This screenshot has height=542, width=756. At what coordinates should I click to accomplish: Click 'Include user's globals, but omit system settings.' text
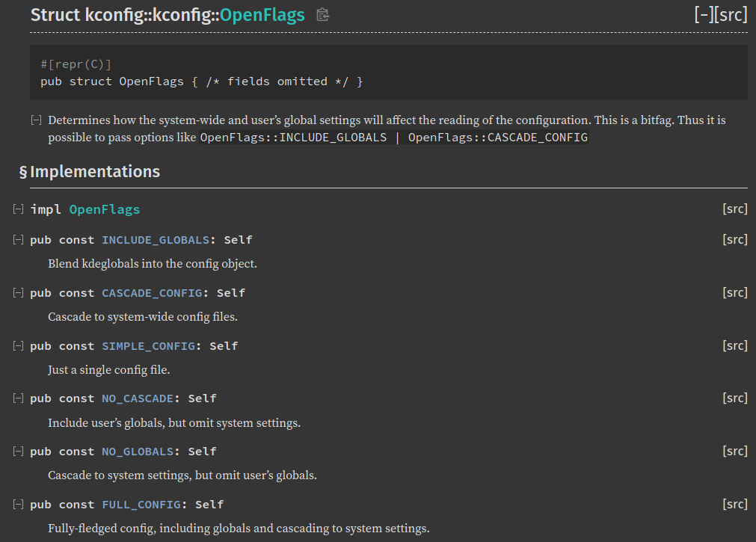(174, 423)
